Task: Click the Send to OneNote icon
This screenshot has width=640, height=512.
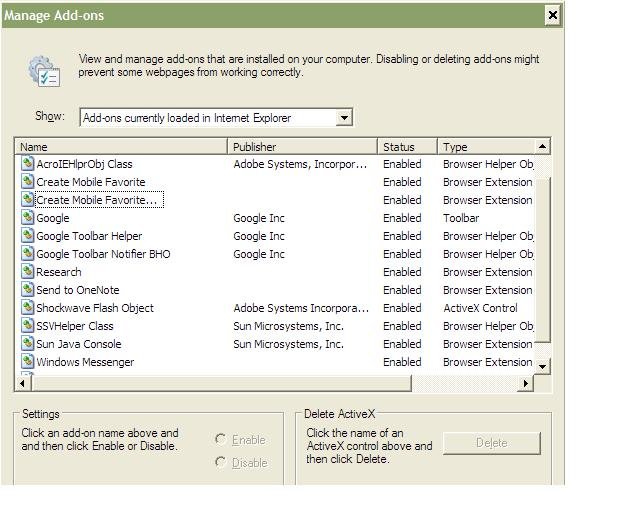Action: 27,290
